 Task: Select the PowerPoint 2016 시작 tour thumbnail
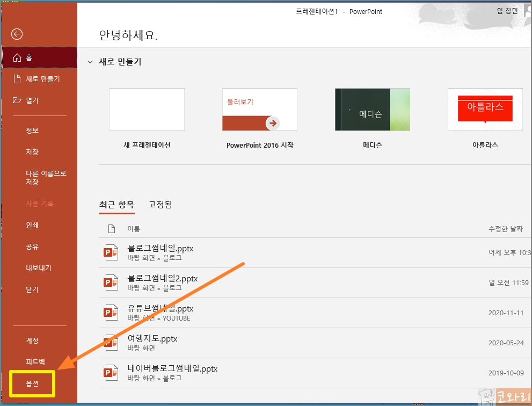pos(259,110)
